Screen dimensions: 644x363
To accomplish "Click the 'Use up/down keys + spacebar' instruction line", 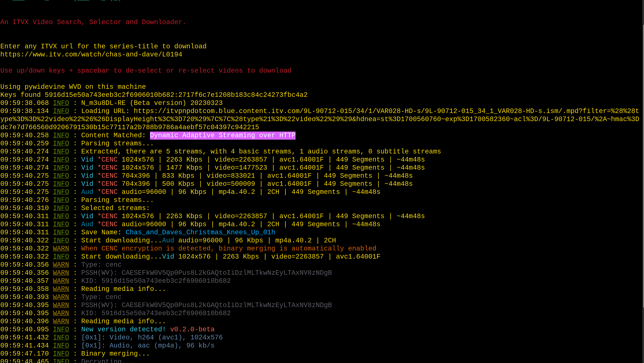I will coord(146,71).
